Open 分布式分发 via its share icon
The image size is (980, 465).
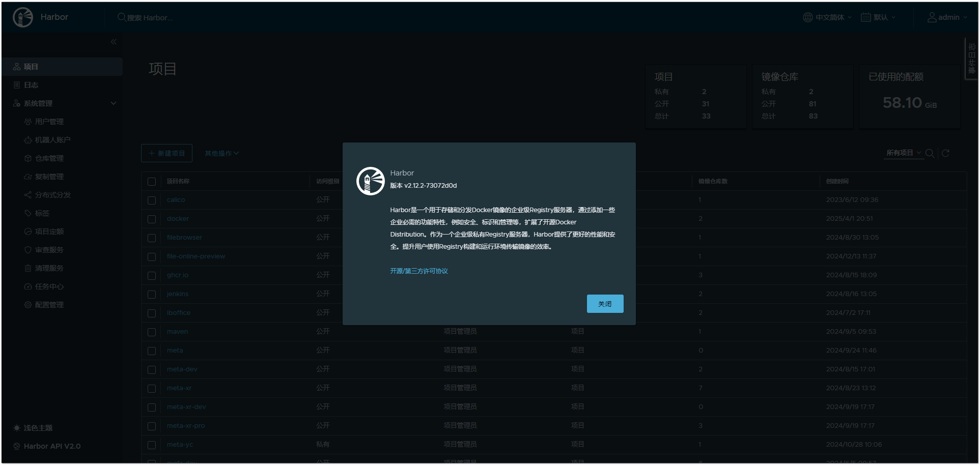28,195
